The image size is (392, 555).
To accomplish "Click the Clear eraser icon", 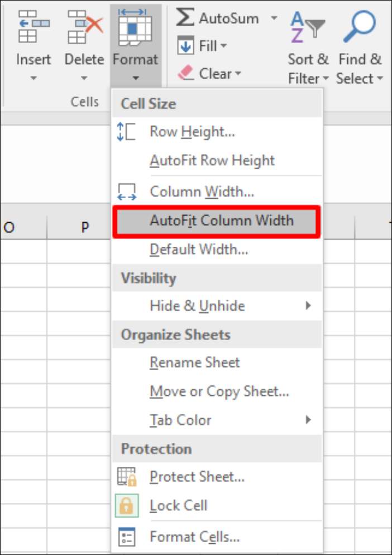I will point(185,73).
